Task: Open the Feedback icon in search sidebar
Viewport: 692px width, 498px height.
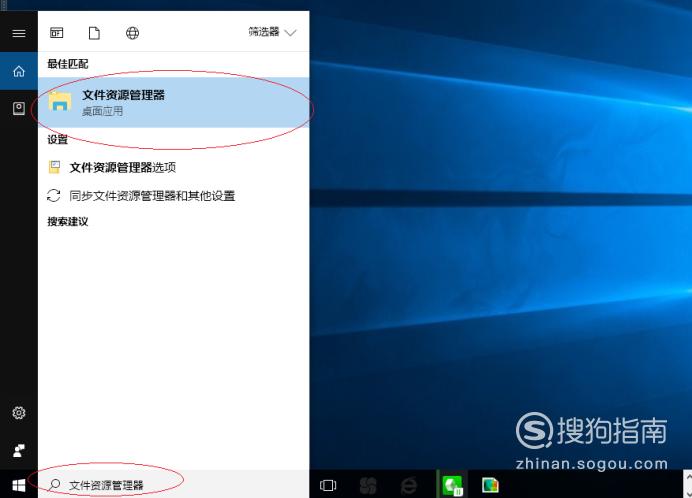Action: point(19,450)
